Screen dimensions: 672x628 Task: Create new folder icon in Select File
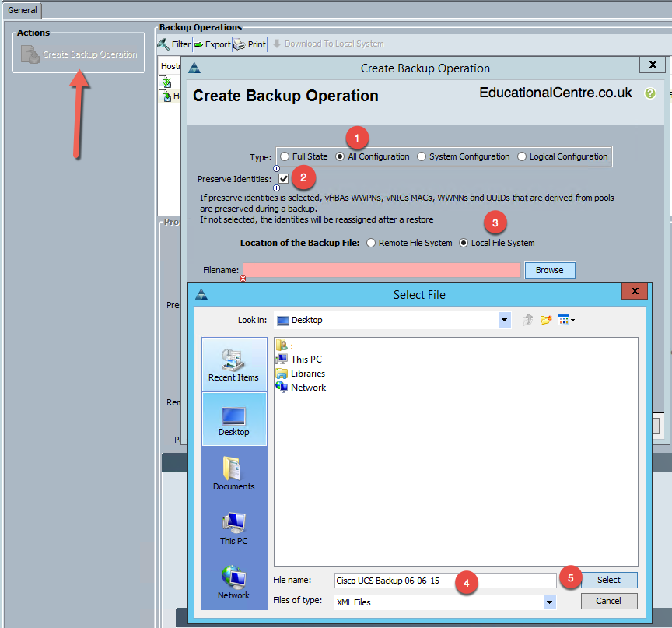click(x=545, y=320)
